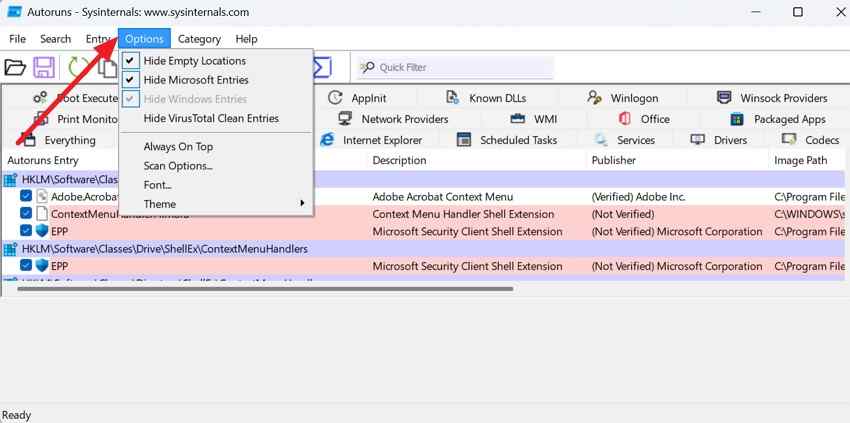The image size is (850, 423).
Task: Uncheck the Adobe.Acrobat entry checkbox
Action: click(x=26, y=196)
